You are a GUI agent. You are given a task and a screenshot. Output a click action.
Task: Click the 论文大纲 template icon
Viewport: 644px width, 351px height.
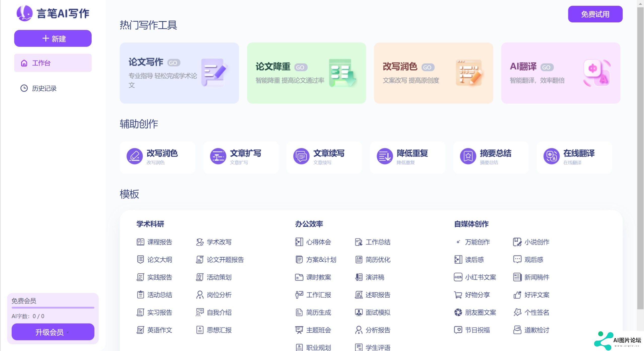click(140, 260)
